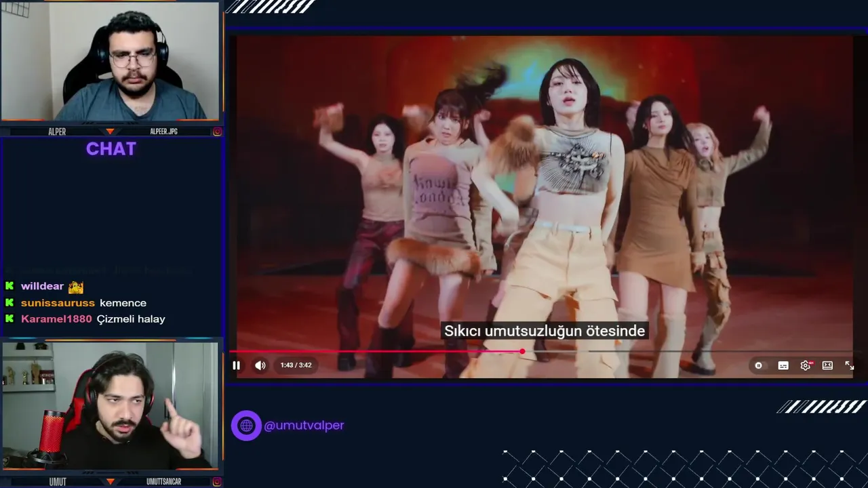Click the username Karamel1880 in chat
The height and width of the screenshot is (488, 868).
click(x=56, y=319)
